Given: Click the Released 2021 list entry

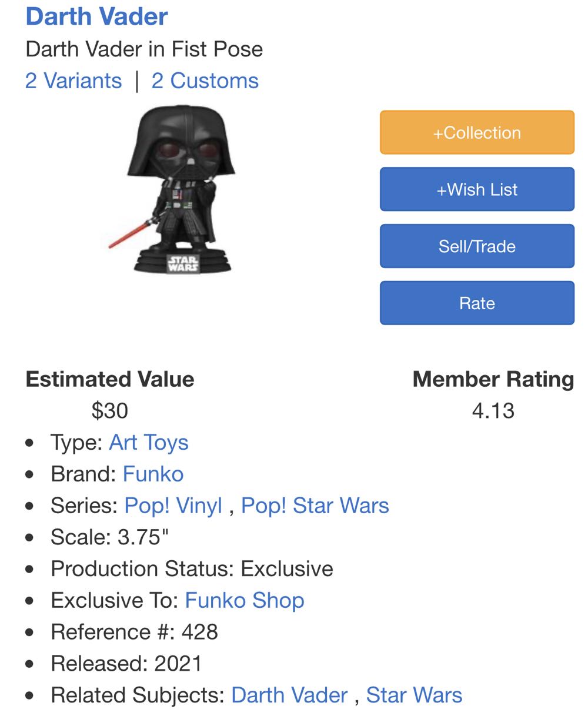Looking at the screenshot, I should tap(126, 664).
